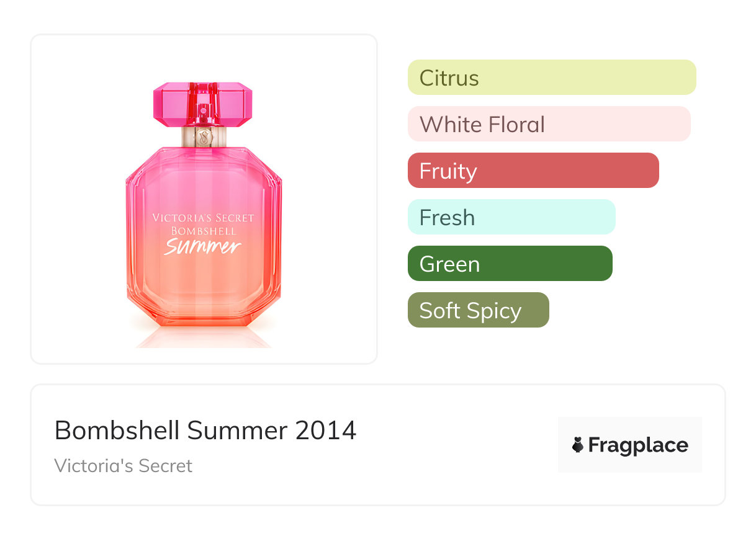Viewport: 756px width, 536px height.
Task: Click the Soft Spicy accord bar
Action: [x=478, y=310]
